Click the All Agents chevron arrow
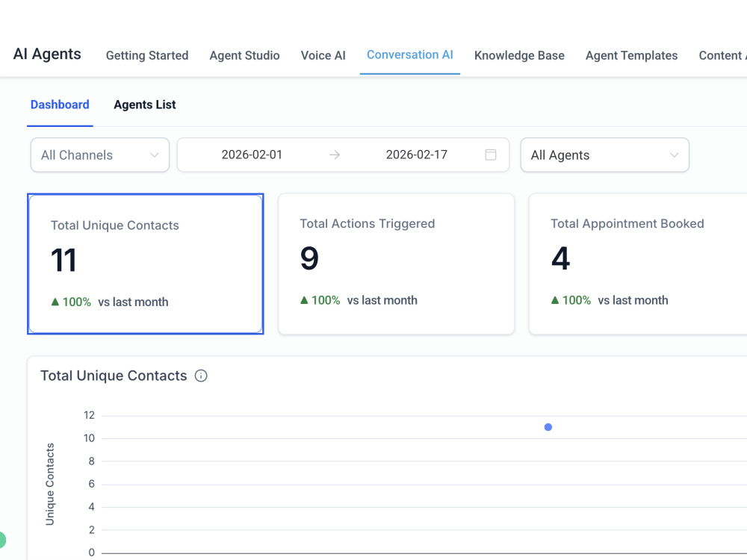Viewport: 747px width, 560px height. click(x=674, y=155)
